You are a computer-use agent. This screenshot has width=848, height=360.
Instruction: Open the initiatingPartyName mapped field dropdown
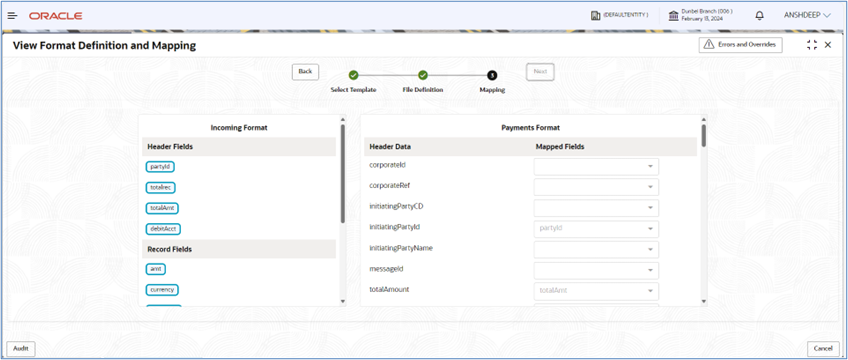click(x=596, y=250)
